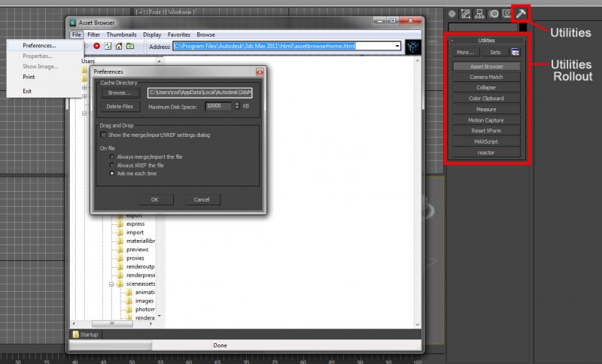Click the More... utilities button
Screen dimensions: 602x364
pyautogui.click(x=465, y=52)
